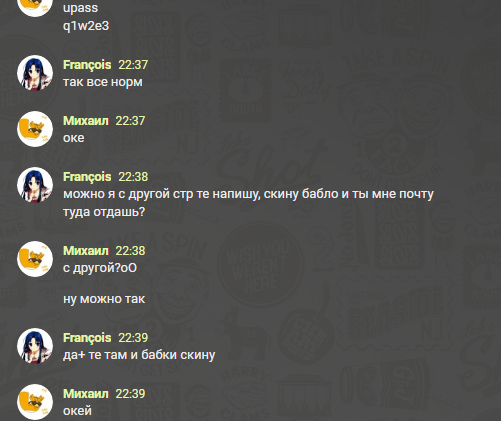Select the message 'так все норм'

coord(103,82)
